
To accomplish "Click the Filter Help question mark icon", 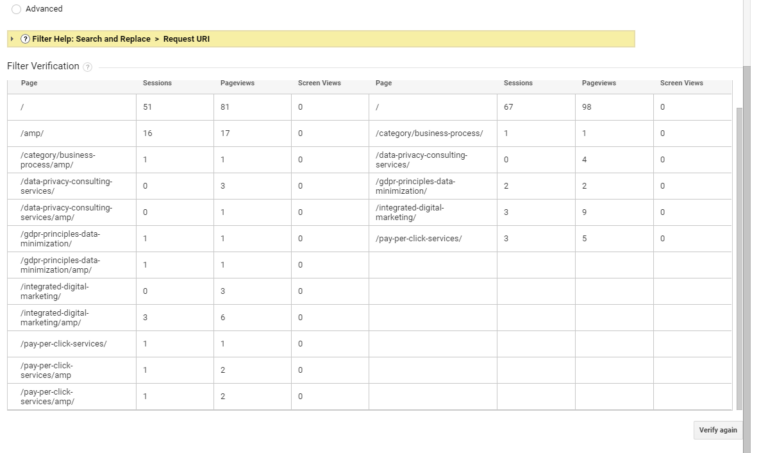I will pos(25,39).
